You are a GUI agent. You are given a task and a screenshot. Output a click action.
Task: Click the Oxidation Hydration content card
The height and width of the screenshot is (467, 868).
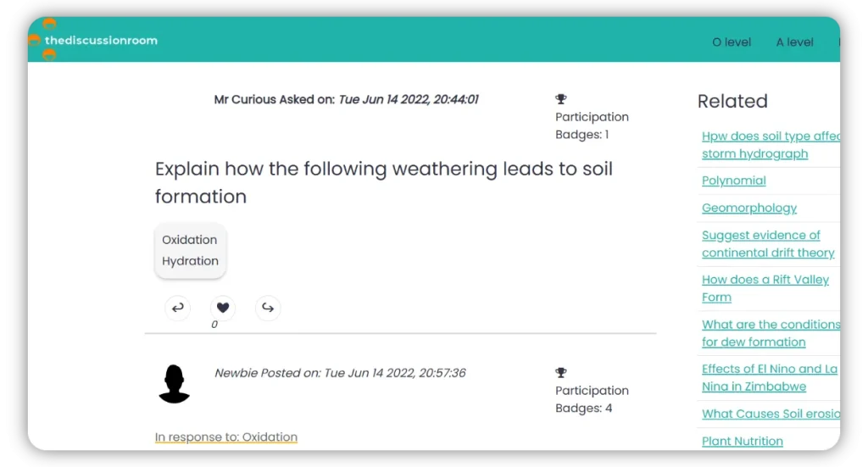(190, 251)
